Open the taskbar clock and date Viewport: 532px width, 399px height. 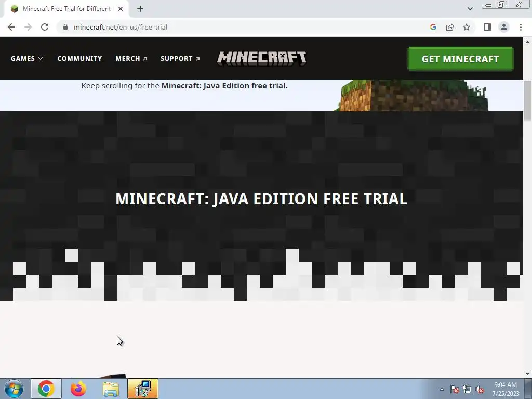(x=506, y=389)
